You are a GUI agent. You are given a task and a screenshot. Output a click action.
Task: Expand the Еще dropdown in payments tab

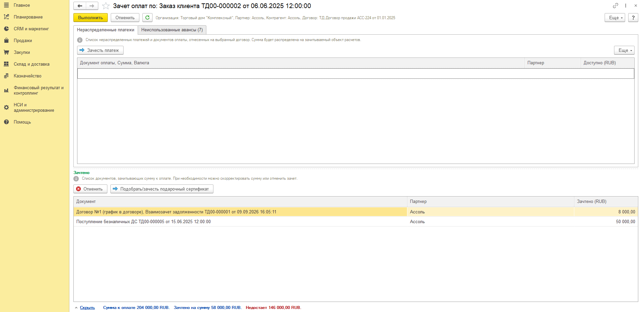[x=624, y=50]
